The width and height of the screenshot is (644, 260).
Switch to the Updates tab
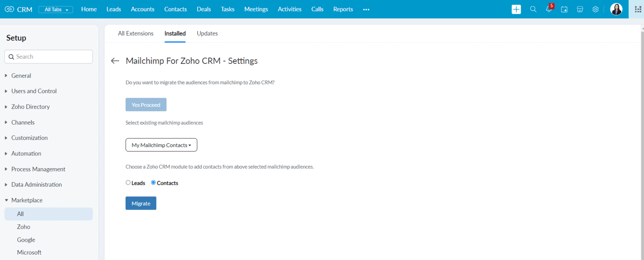tap(207, 33)
